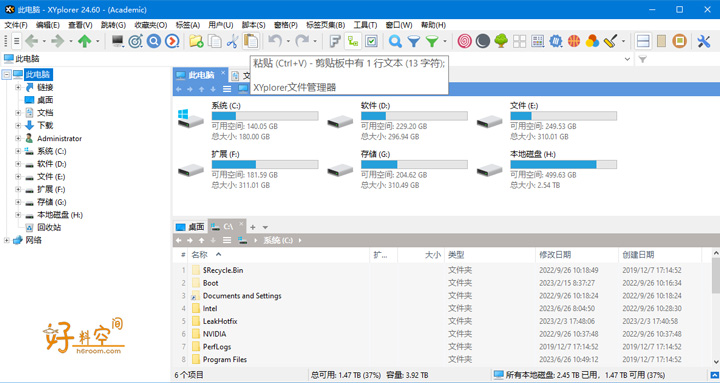Open the drives monitor icon in toolbar
The image size is (720, 383).
(118, 41)
